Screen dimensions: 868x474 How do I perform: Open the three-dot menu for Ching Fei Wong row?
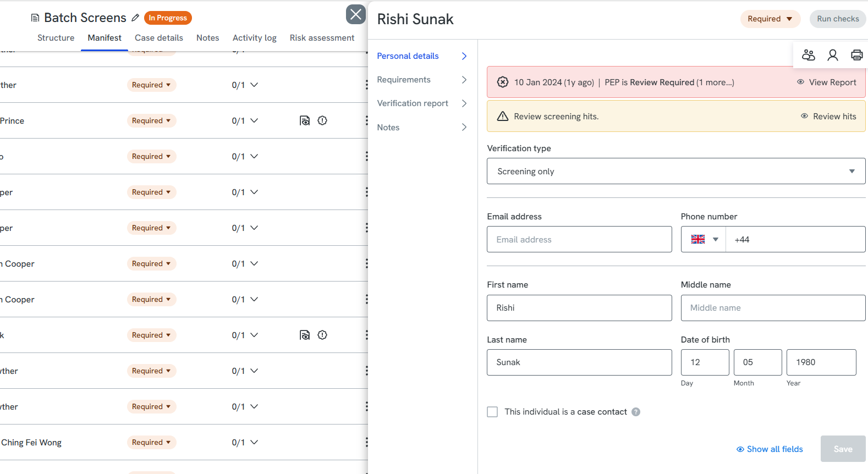[366, 442]
